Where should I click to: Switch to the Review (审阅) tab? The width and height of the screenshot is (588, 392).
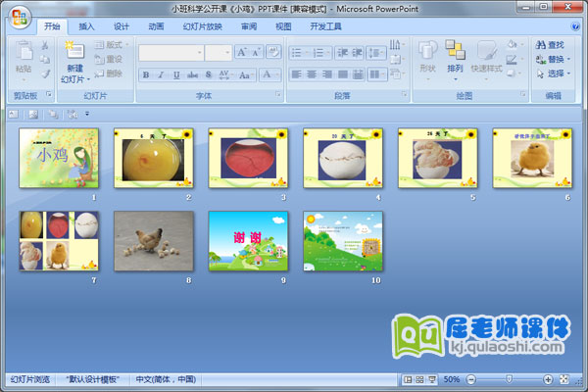[249, 26]
